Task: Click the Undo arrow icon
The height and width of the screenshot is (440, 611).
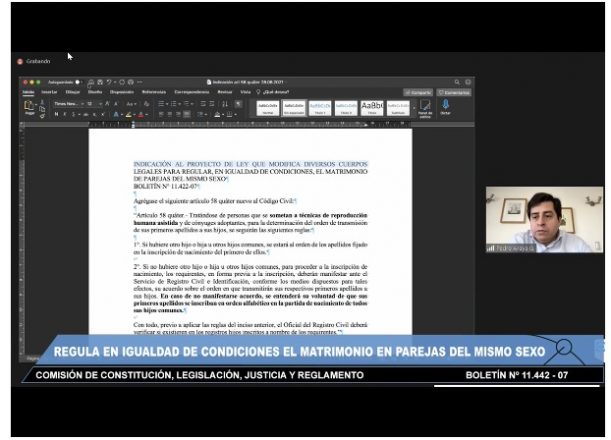Action: coord(109,82)
